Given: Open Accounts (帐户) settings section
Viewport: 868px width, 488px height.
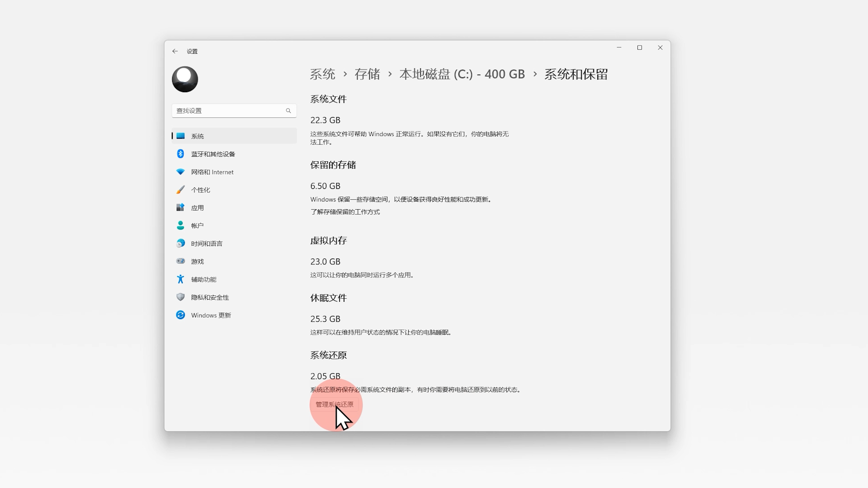Looking at the screenshot, I should (197, 225).
